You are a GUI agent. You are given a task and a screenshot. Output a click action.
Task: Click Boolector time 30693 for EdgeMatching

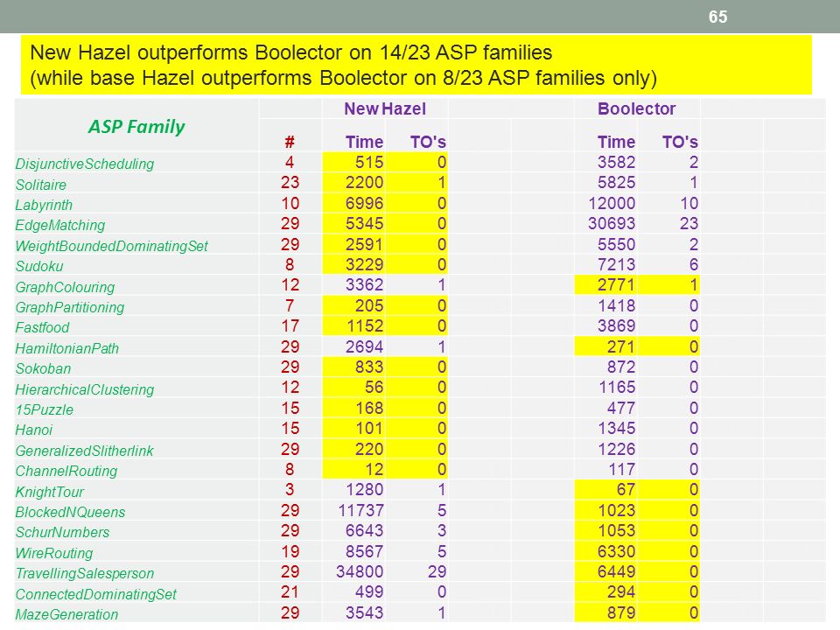(x=612, y=223)
